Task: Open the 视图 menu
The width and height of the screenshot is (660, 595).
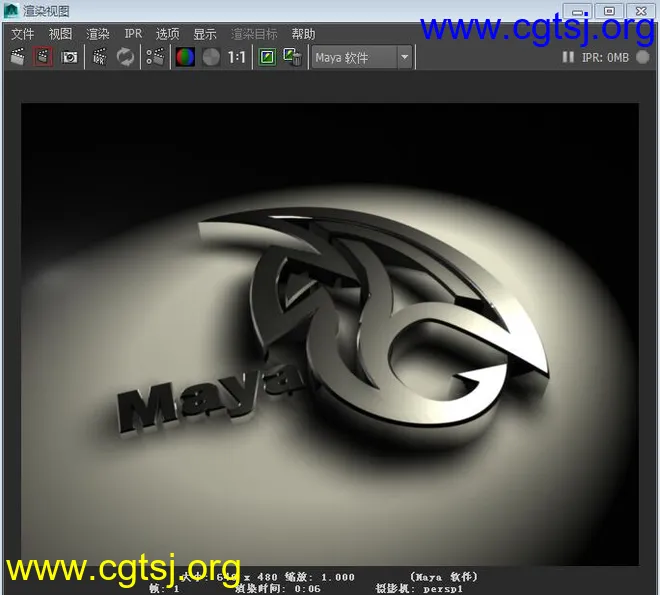Action: click(x=60, y=34)
